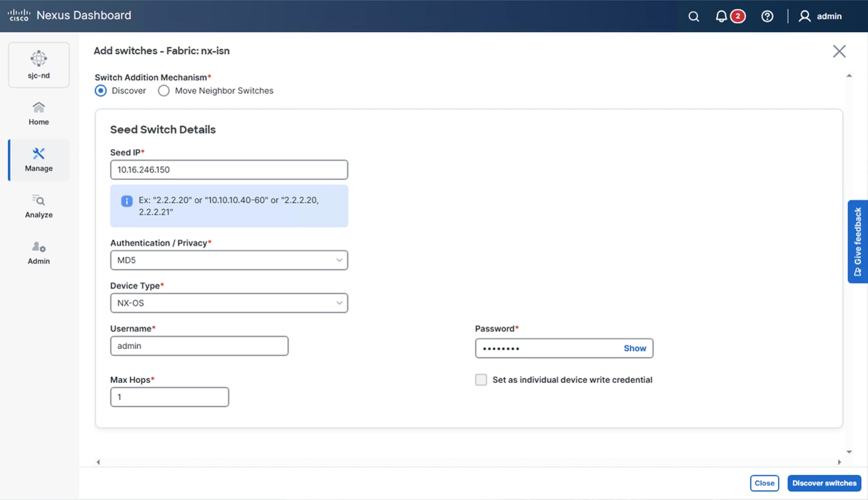Select the Discover radio button
The width and height of the screenshot is (868, 500).
101,90
